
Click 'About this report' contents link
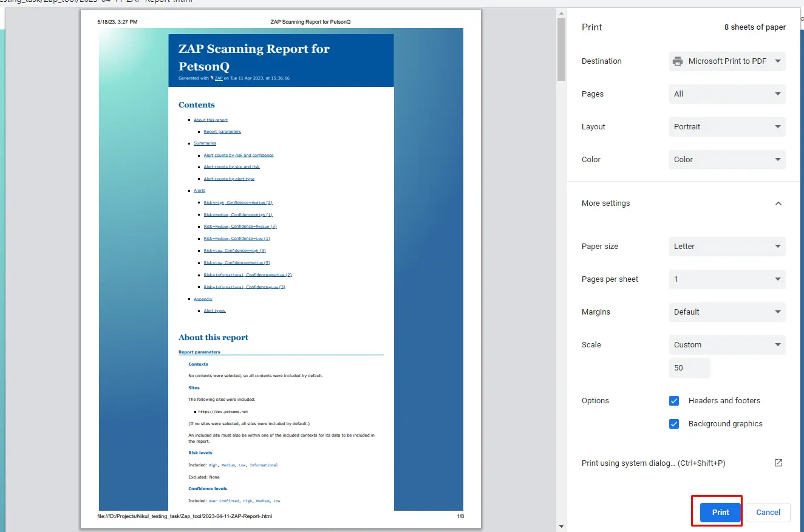pyautogui.click(x=211, y=120)
